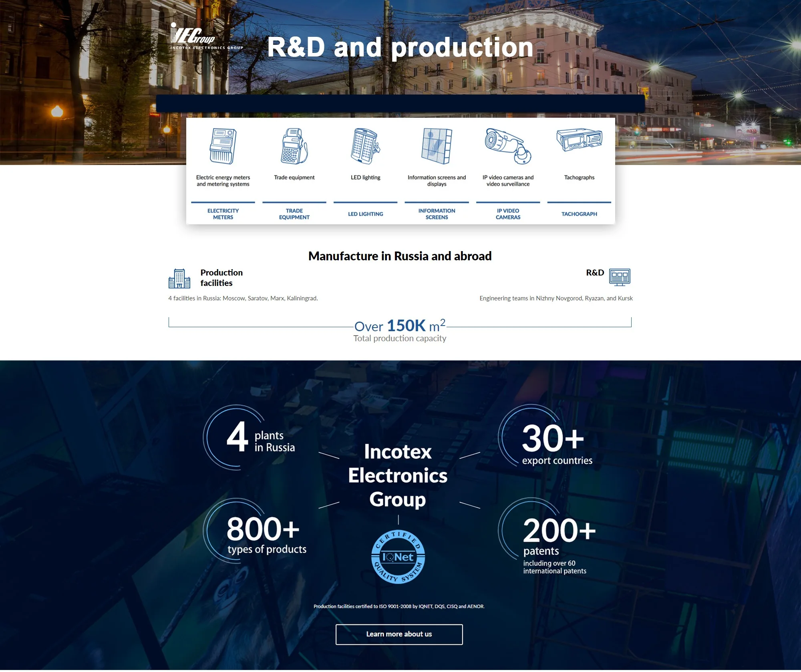Click the 'Tachographs' caption

(x=579, y=177)
